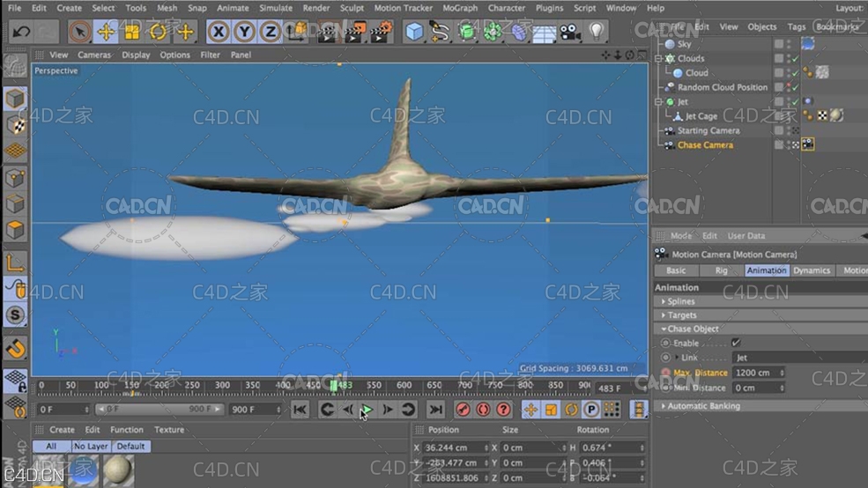The width and height of the screenshot is (868, 488).
Task: Toggle Parameter keying P icon
Action: (591, 410)
